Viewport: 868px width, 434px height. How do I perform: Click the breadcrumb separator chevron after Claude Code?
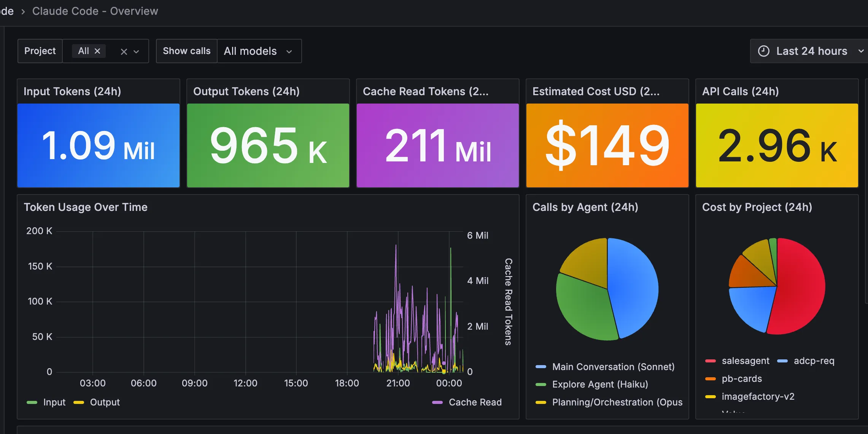click(23, 11)
